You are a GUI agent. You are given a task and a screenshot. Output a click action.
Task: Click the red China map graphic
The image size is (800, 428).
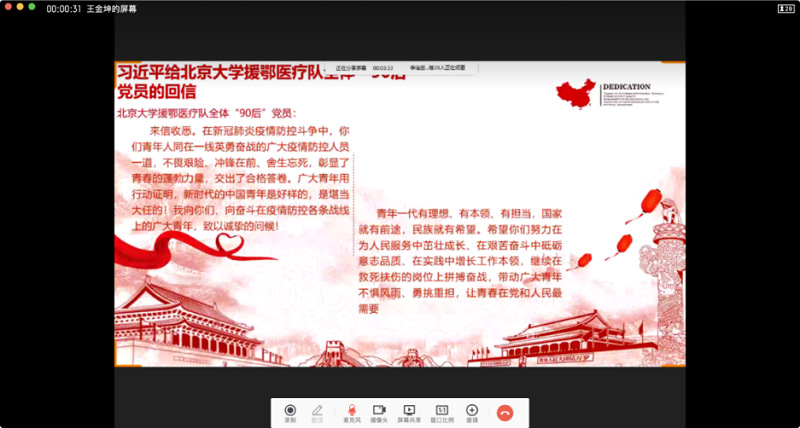click(574, 93)
